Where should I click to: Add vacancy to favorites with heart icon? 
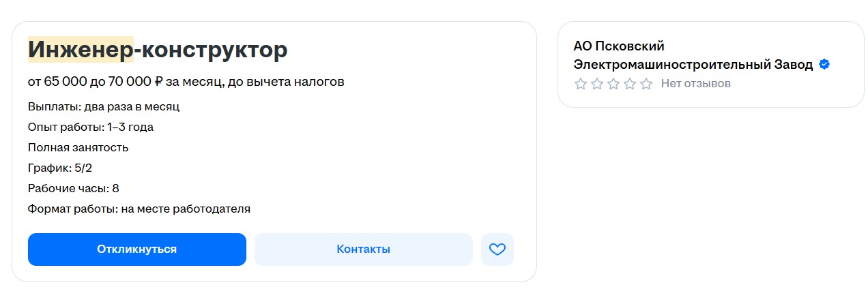click(497, 249)
